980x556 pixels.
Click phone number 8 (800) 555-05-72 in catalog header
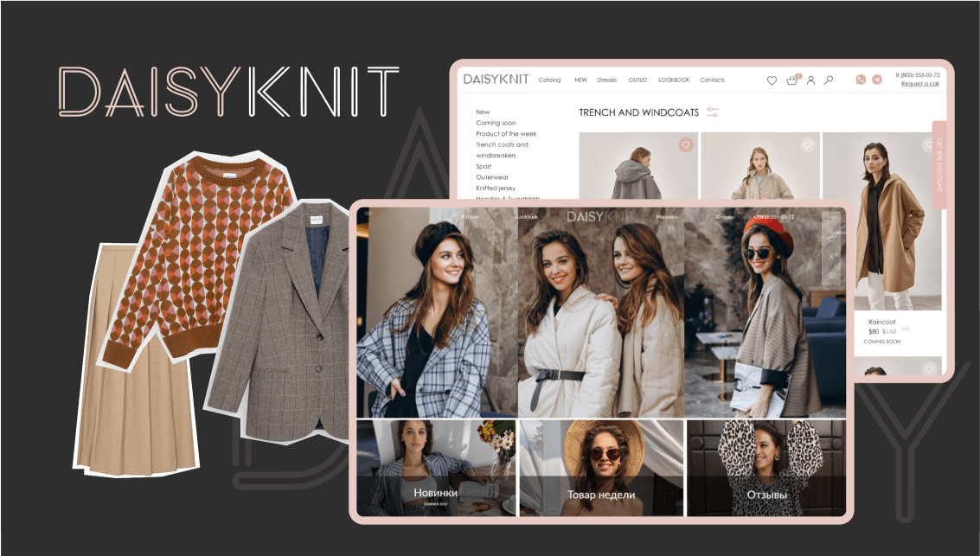coord(918,75)
